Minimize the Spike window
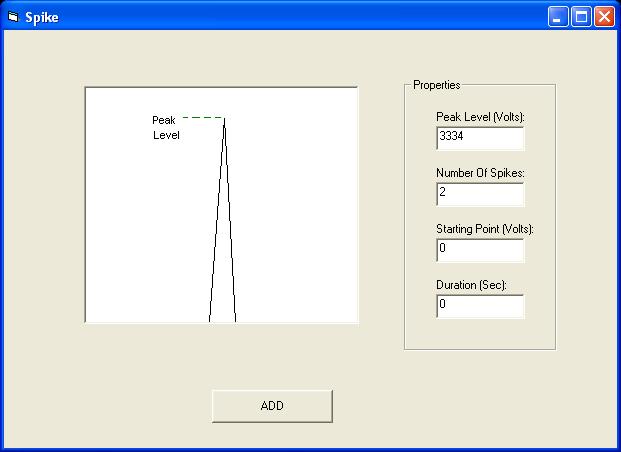Screen dimensions: 621x452 coord(558,17)
